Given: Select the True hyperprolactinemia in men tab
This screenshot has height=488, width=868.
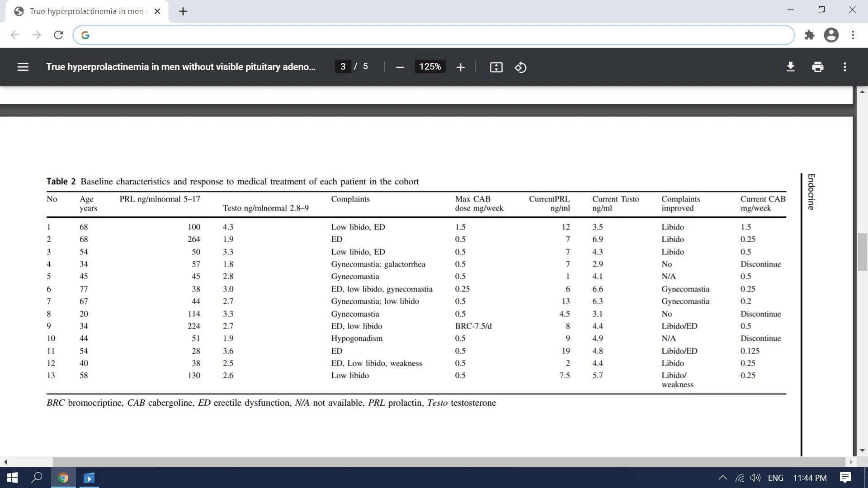Looking at the screenshot, I should 86,11.
